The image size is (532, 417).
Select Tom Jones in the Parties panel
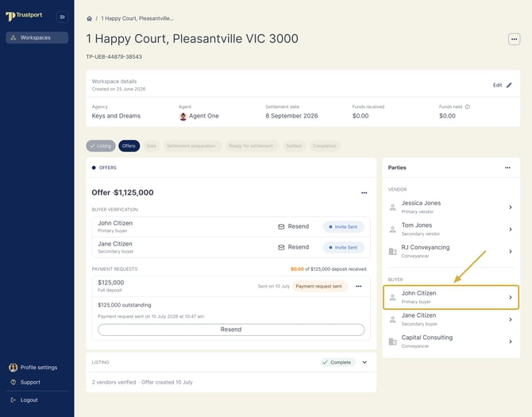click(451, 230)
